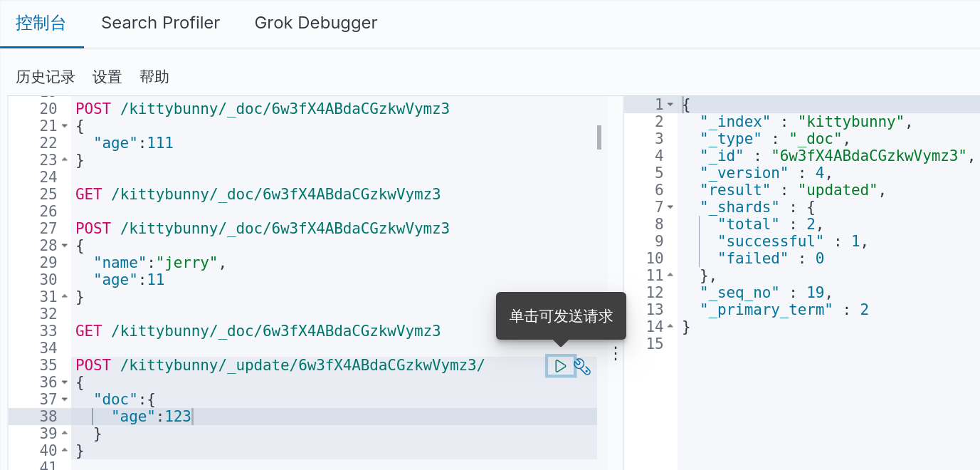
Task: Open 帮助 help
Action: (x=154, y=77)
